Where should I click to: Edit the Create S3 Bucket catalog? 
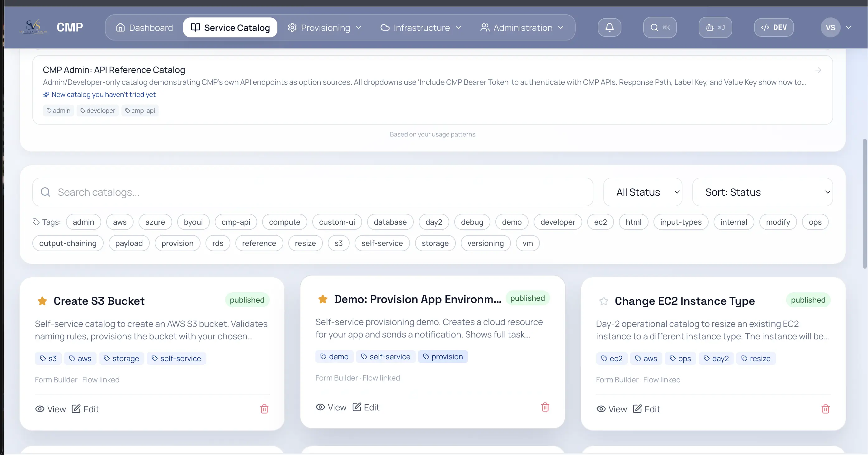pyautogui.click(x=85, y=409)
